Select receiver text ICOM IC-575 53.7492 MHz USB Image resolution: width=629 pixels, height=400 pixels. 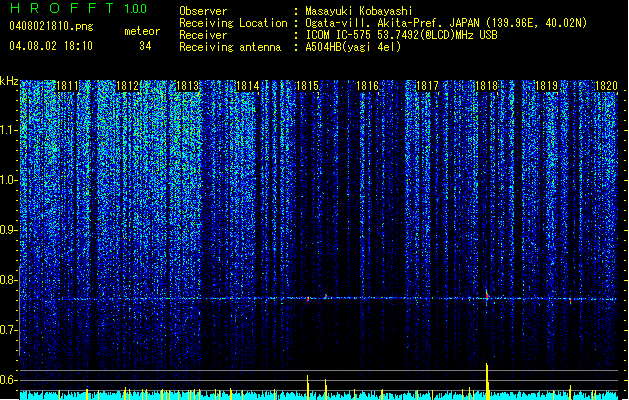coord(401,35)
